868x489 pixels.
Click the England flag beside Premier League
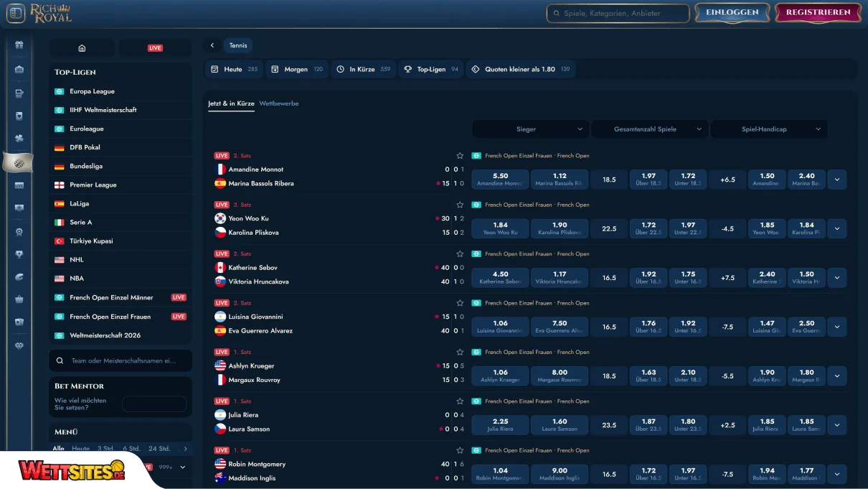tap(60, 185)
